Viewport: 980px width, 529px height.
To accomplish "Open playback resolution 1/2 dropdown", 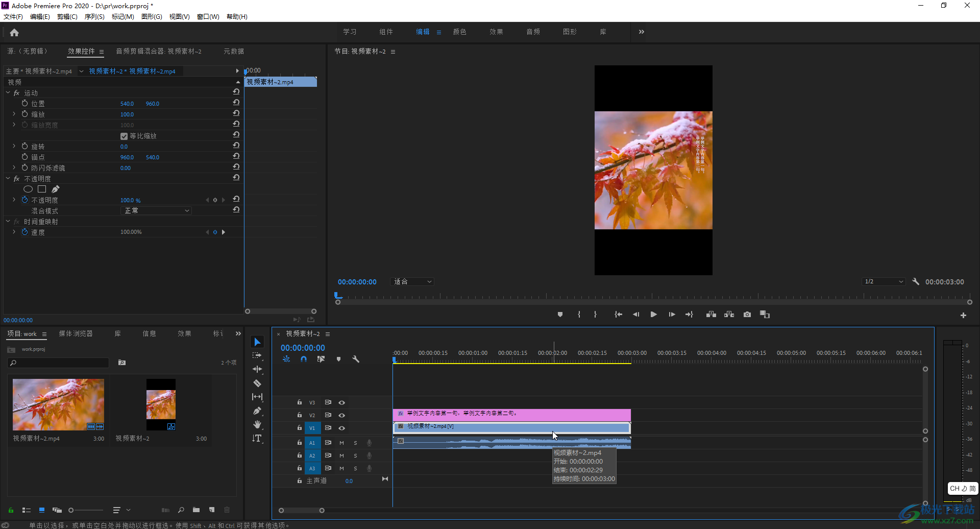I will tap(884, 281).
